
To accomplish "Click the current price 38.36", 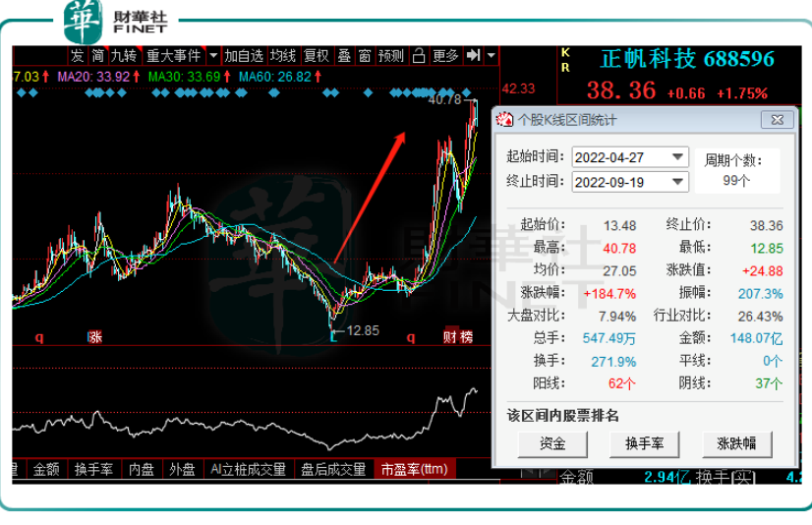I will [621, 90].
